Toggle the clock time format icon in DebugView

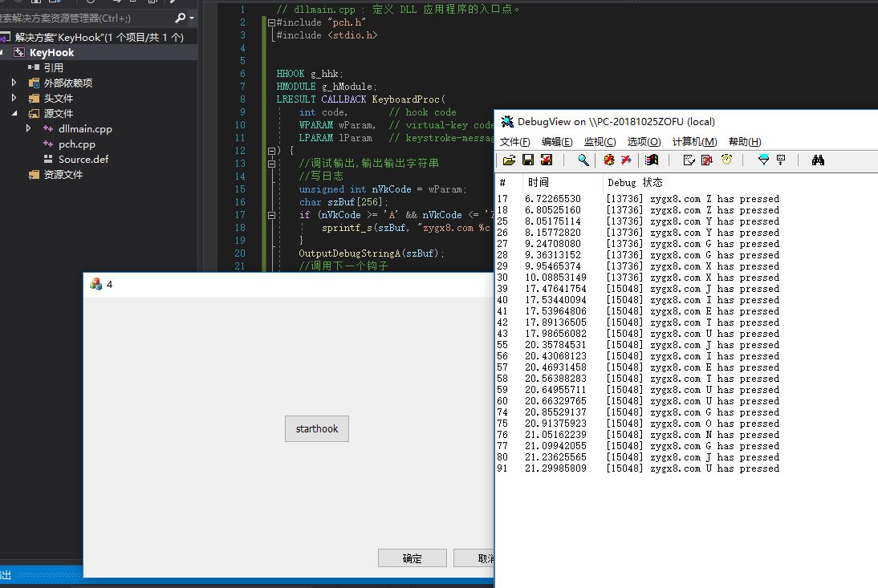pyautogui.click(x=726, y=160)
